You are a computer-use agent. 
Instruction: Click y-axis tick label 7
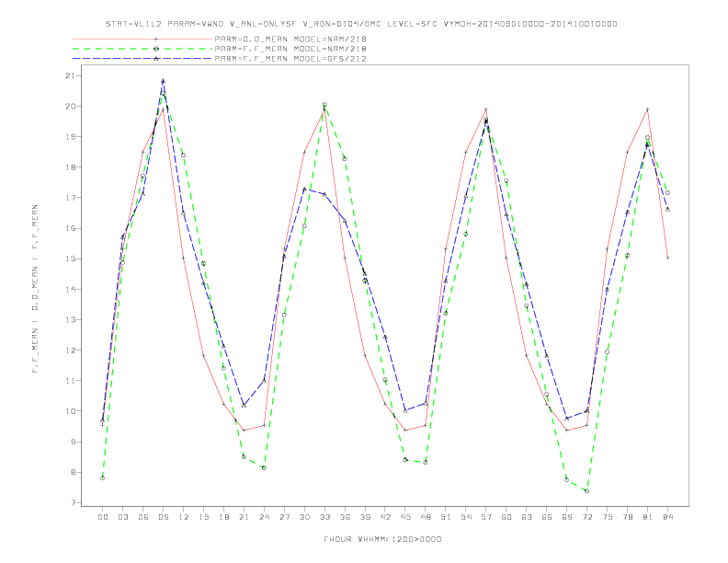coord(74,502)
